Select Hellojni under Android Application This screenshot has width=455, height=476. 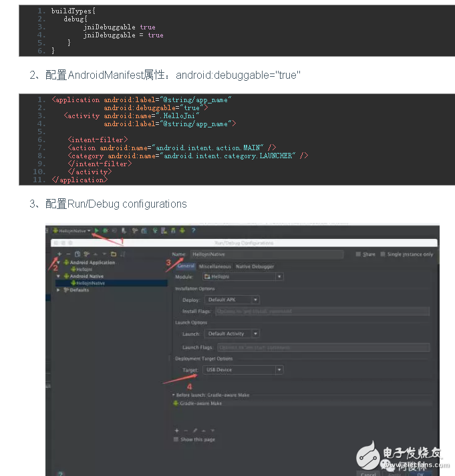[82, 269]
